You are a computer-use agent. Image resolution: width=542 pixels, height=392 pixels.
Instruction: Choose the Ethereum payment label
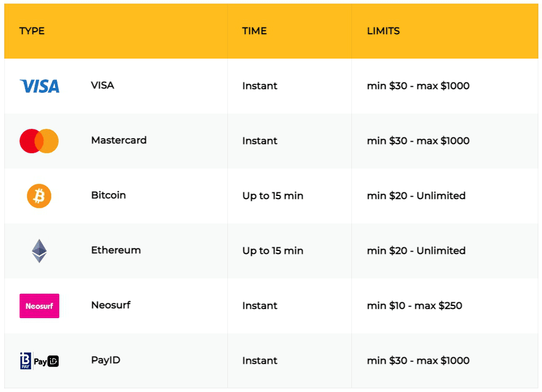tap(115, 250)
